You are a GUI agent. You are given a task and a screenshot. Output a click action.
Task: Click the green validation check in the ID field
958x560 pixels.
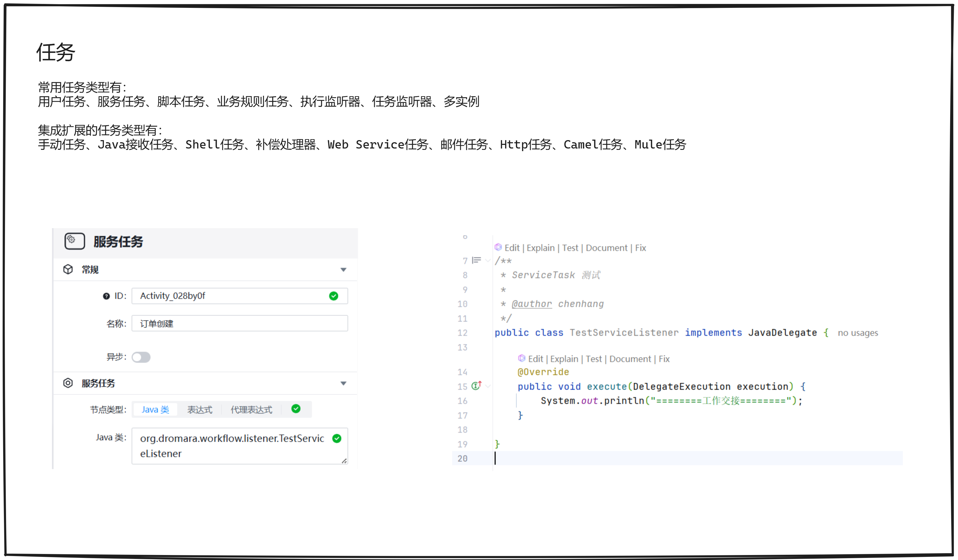coord(334,295)
